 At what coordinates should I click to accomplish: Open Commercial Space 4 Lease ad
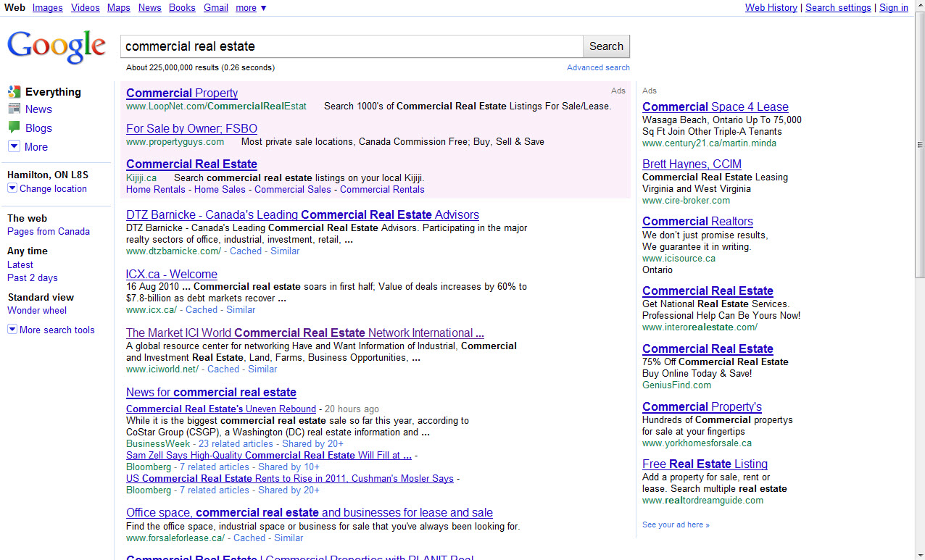[x=715, y=106]
